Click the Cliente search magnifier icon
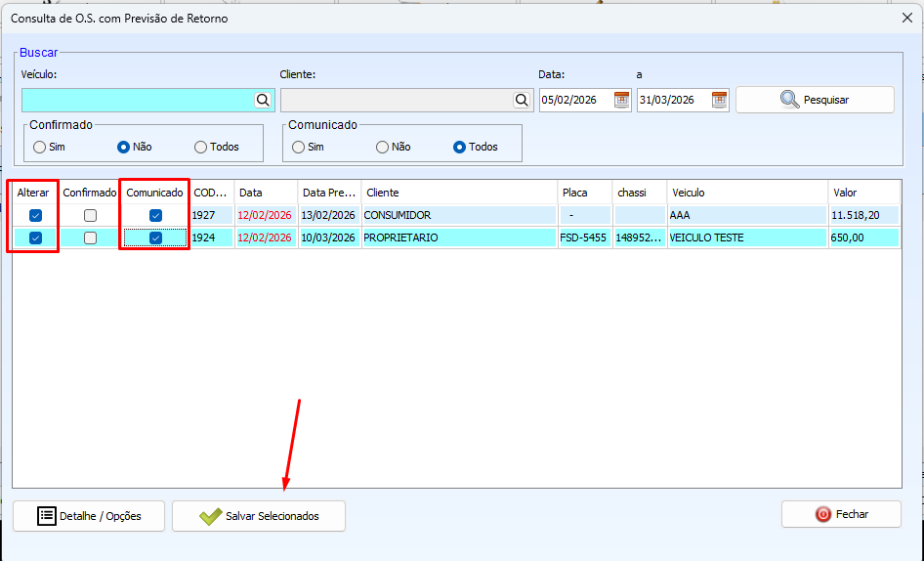924x561 pixels. coord(522,100)
